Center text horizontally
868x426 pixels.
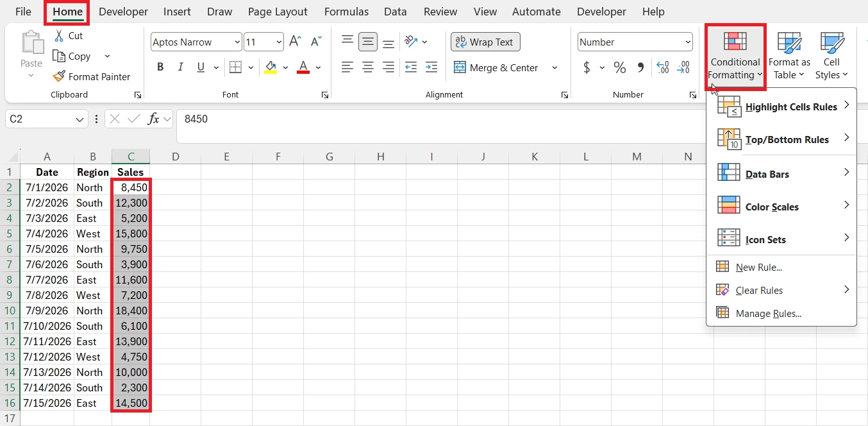(x=368, y=67)
